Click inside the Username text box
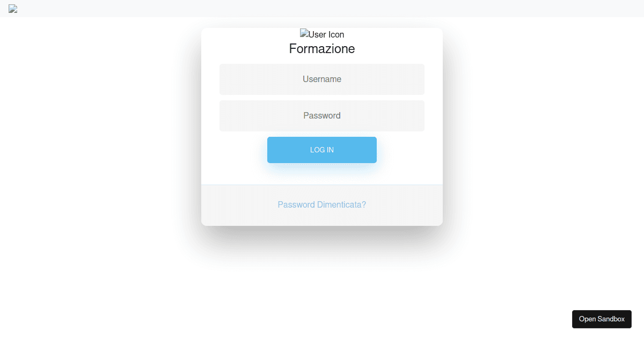 (x=321, y=79)
